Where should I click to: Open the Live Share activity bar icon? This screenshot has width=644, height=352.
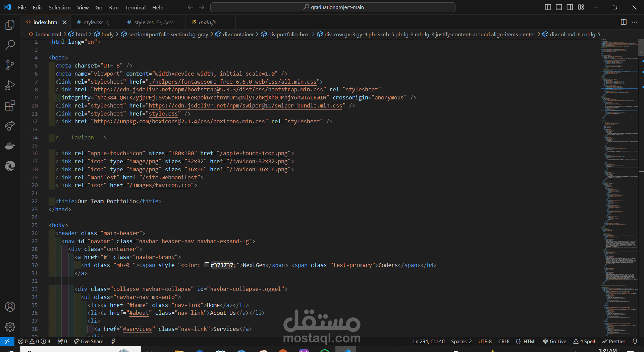pyautogui.click(x=10, y=126)
